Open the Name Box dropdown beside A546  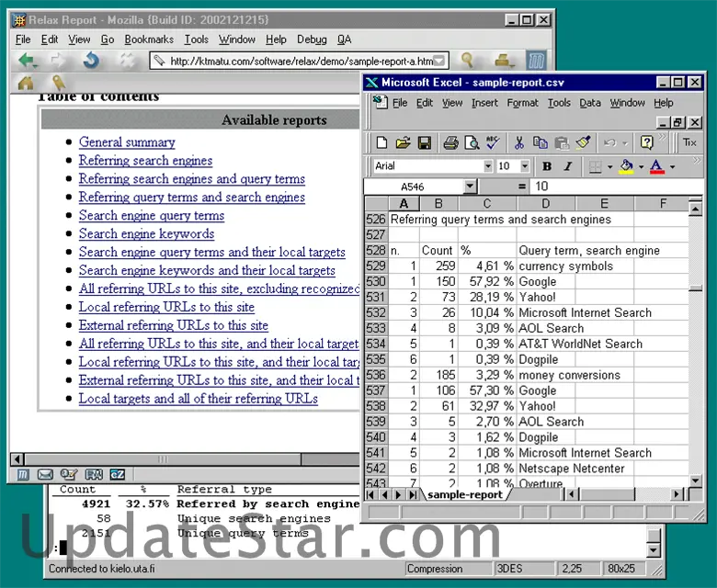click(x=470, y=187)
